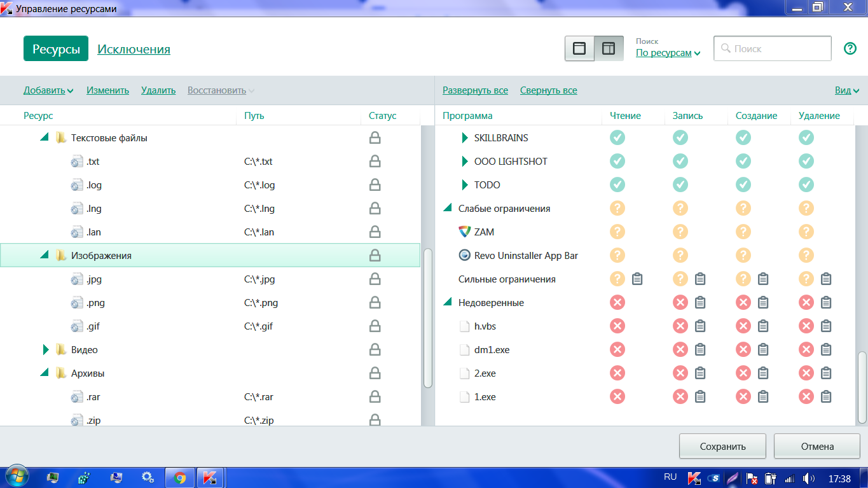Click the Развернуть все link

475,90
